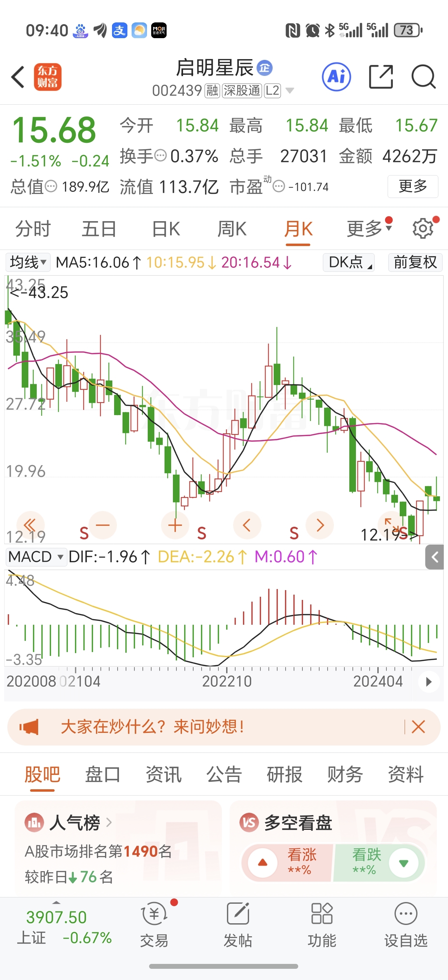Expand chart to fullscreen icon

[x=392, y=525]
